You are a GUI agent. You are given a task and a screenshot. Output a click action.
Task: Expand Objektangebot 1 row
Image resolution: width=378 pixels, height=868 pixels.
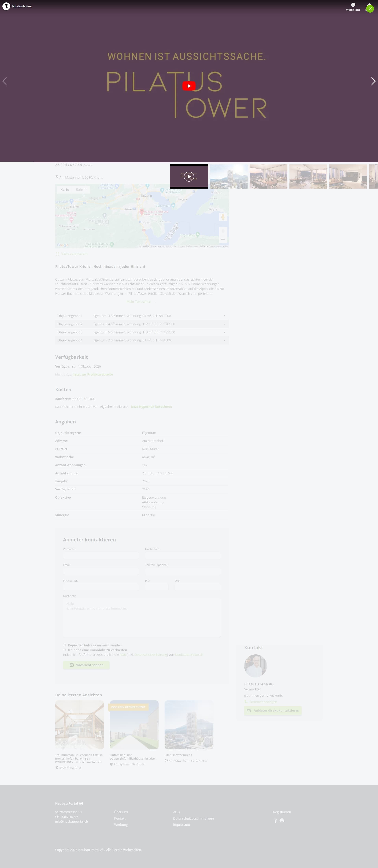point(142,316)
